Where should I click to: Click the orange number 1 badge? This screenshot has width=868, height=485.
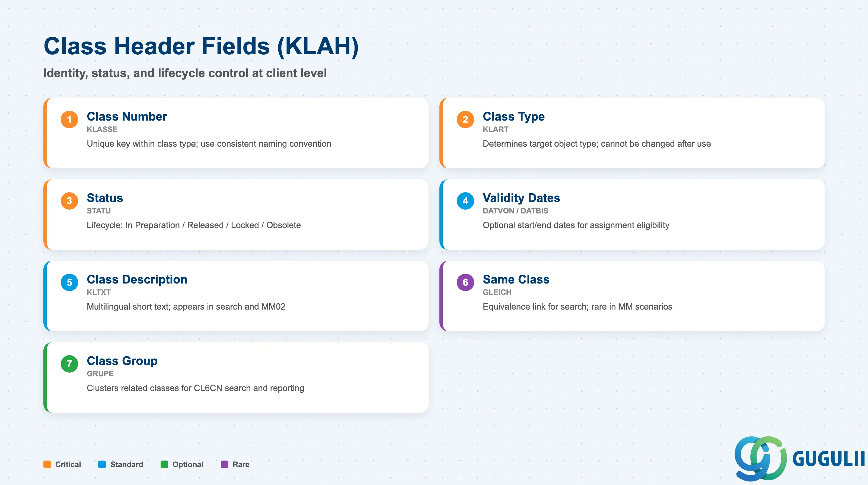point(69,119)
